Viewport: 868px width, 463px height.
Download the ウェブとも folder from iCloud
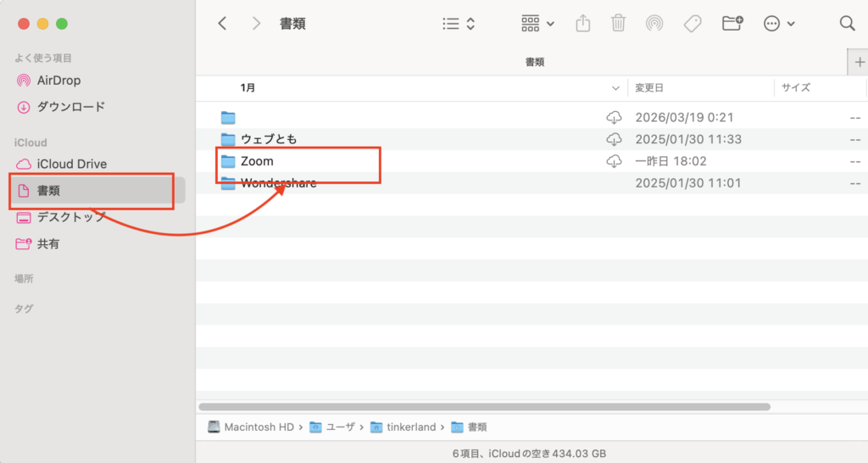point(614,139)
